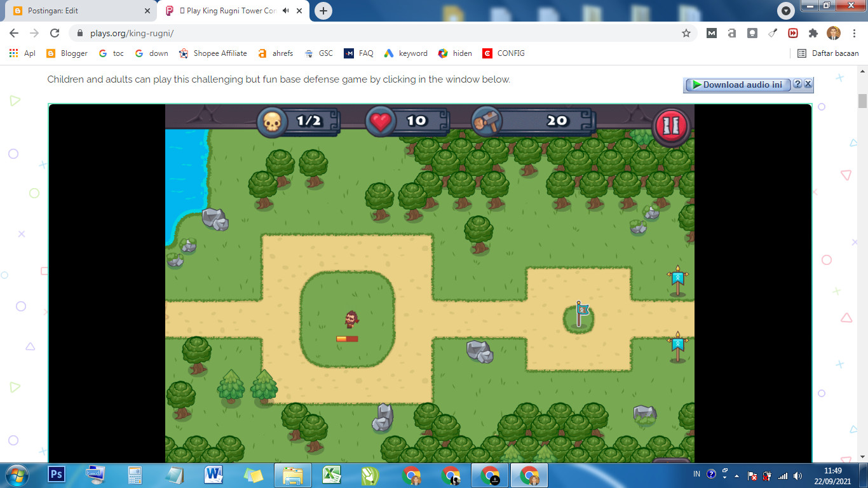This screenshot has width=868, height=488.
Task: Click the red heart lives icon
Action: click(x=381, y=121)
